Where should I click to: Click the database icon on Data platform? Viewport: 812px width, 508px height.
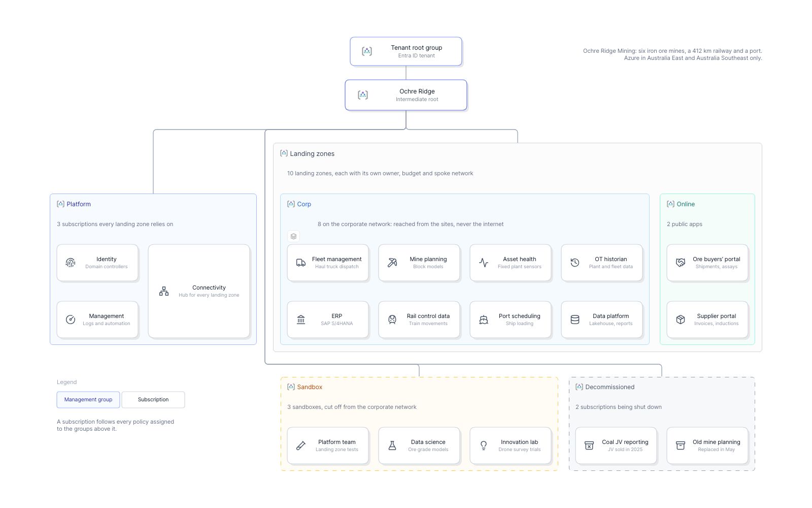coord(575,320)
